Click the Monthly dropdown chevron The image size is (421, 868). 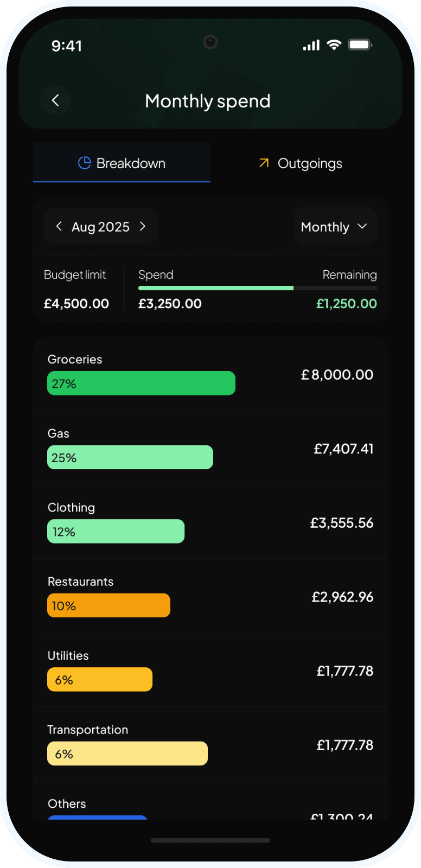362,226
